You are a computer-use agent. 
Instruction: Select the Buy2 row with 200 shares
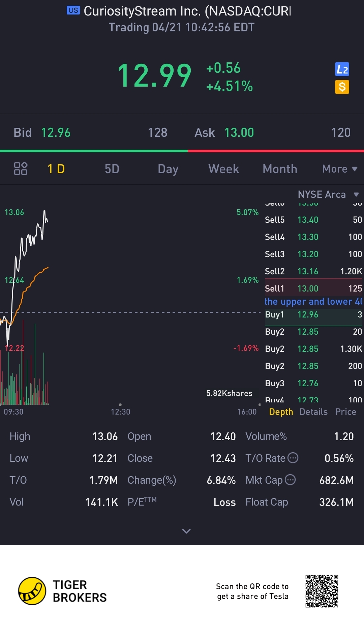(313, 366)
